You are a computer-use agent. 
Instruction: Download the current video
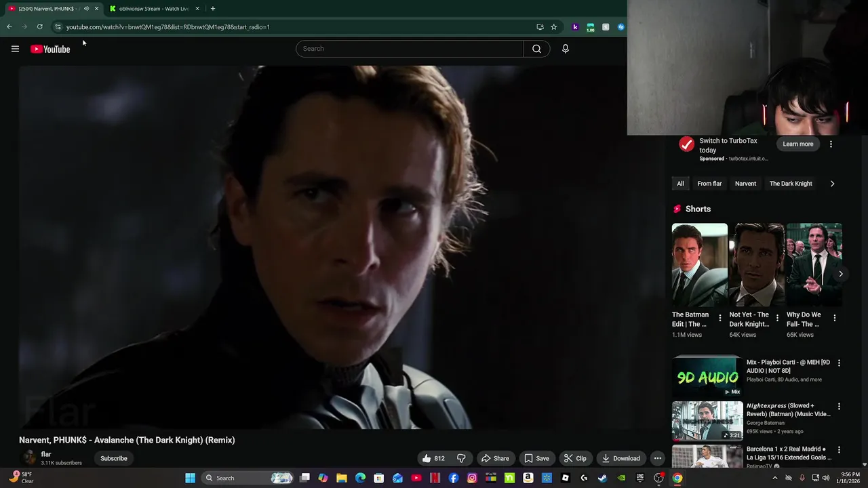620,458
